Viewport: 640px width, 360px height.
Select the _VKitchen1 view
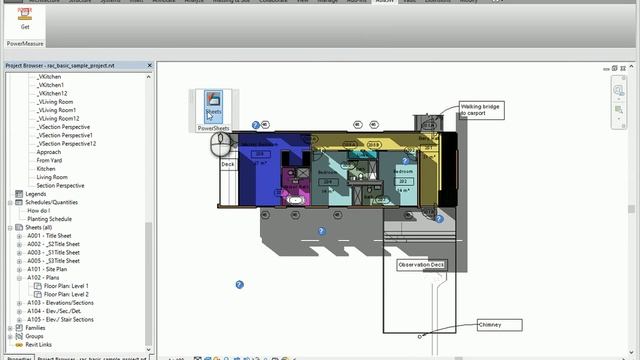[51, 85]
